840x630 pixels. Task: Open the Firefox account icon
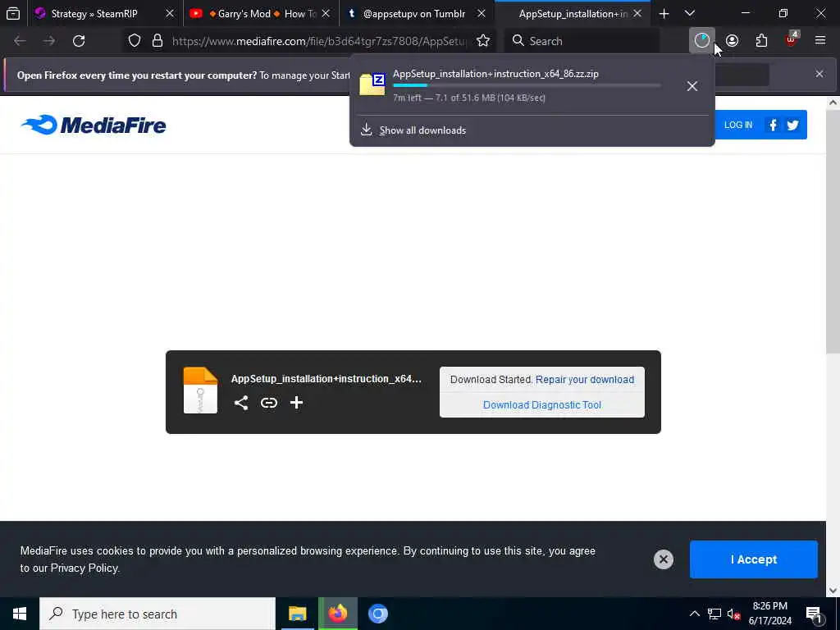point(733,41)
